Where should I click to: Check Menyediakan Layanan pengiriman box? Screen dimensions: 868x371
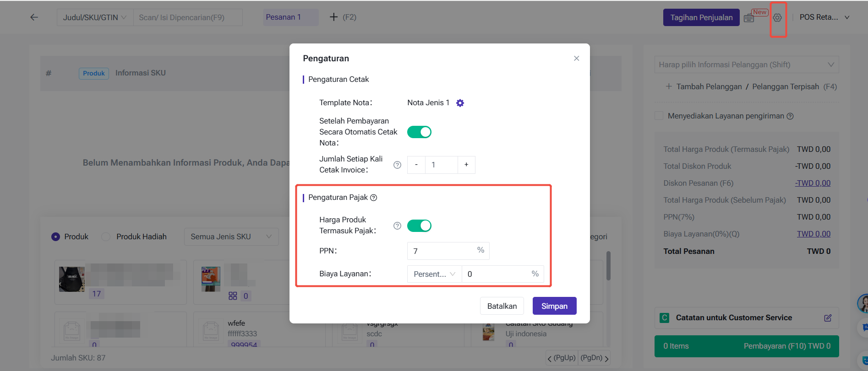[x=659, y=116]
